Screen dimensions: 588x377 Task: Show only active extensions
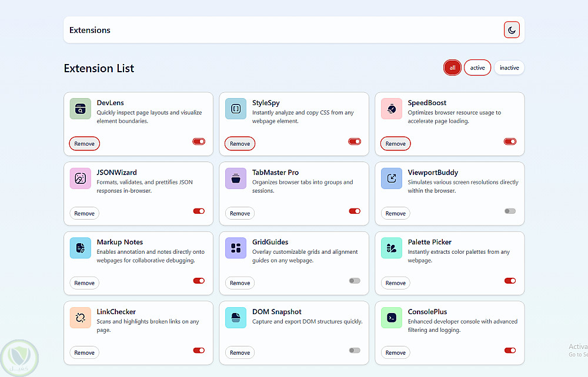pos(477,68)
